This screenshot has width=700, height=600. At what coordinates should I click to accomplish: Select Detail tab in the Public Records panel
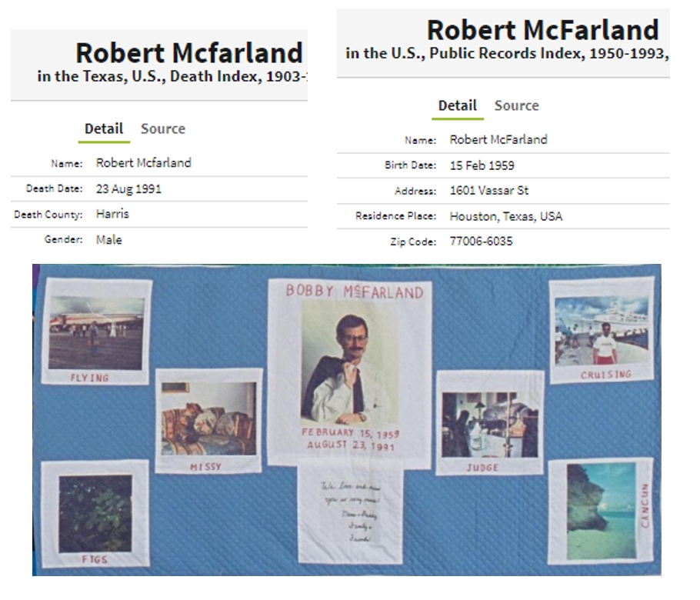coord(458,106)
